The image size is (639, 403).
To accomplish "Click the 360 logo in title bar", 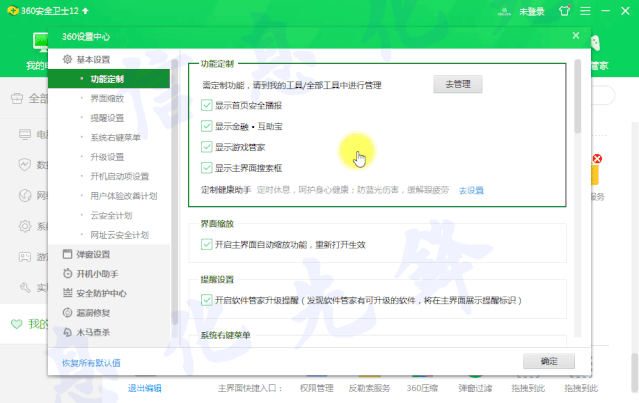I will (x=13, y=11).
